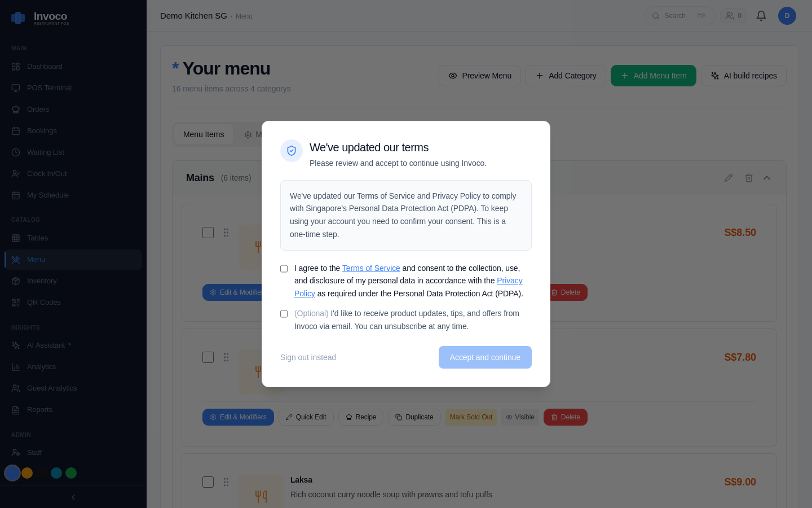Click the Accept and continue button
Screen dimensions: 812x508
point(485,357)
